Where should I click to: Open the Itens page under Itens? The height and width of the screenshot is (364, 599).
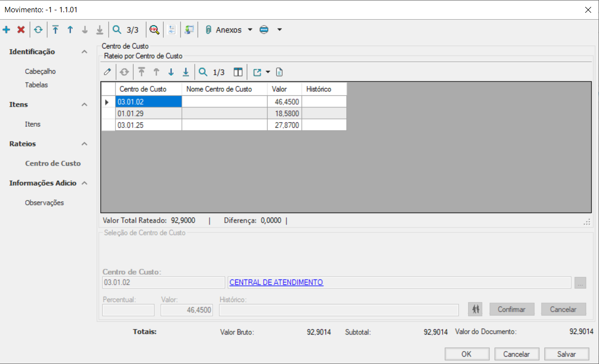[32, 124]
